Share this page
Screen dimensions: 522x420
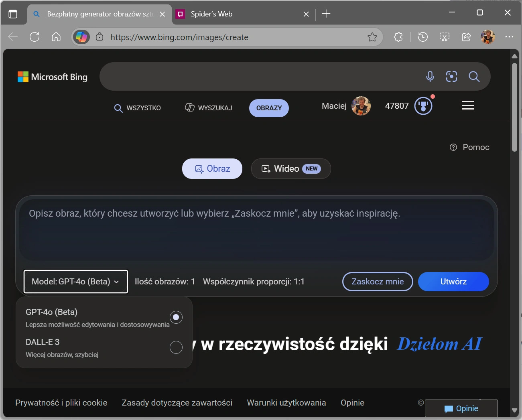tap(466, 37)
